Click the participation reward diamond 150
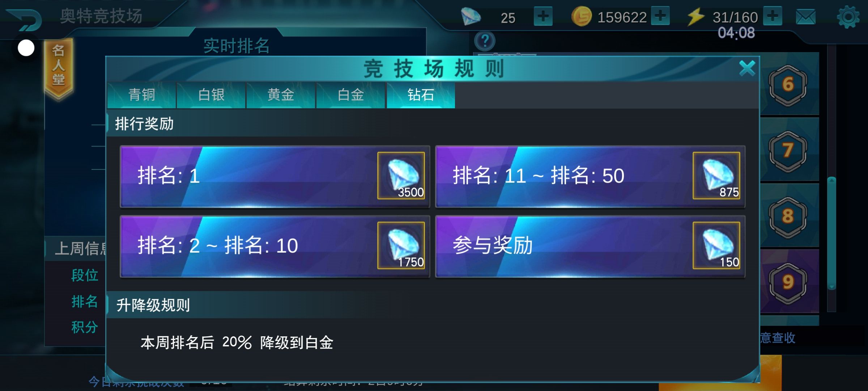This screenshot has height=391, width=868. [716, 245]
